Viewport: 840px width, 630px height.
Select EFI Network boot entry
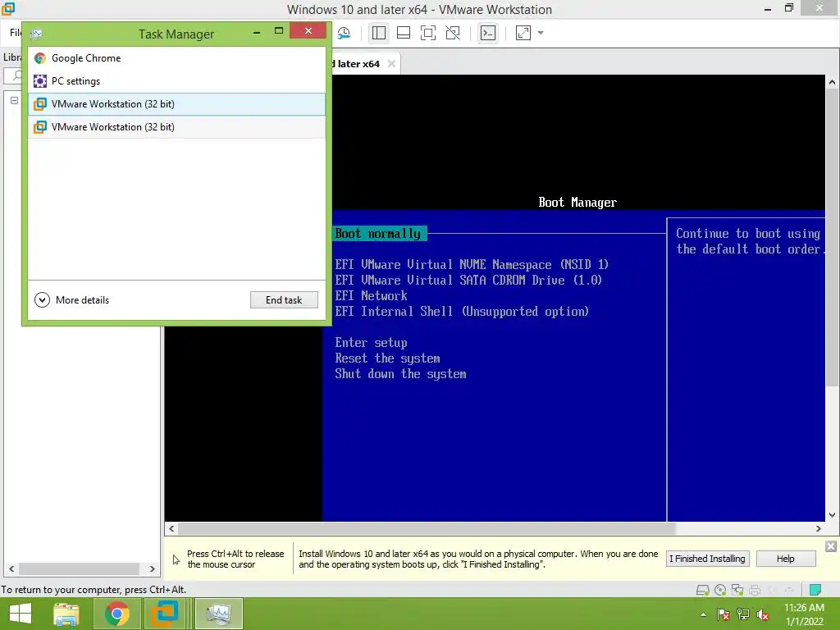[372, 295]
